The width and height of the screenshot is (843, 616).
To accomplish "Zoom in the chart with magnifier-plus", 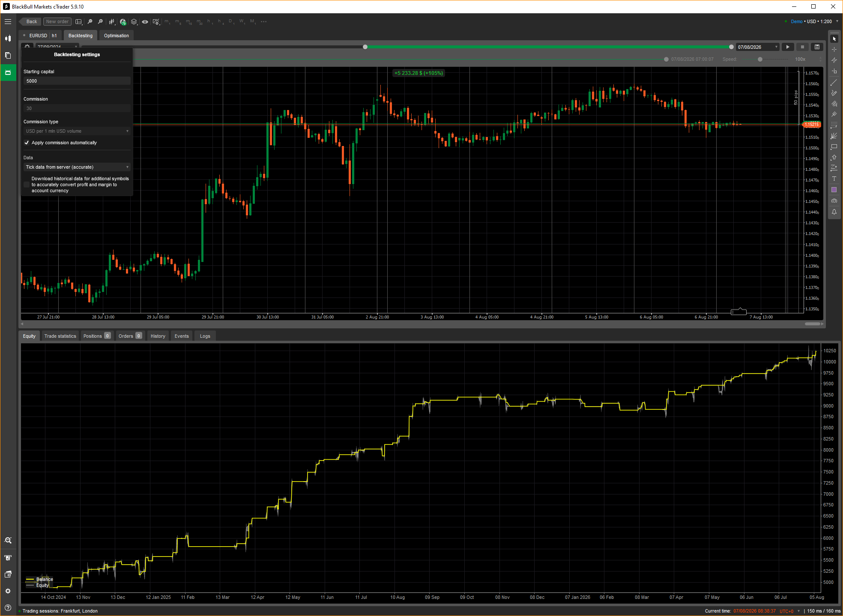I will click(x=100, y=21).
